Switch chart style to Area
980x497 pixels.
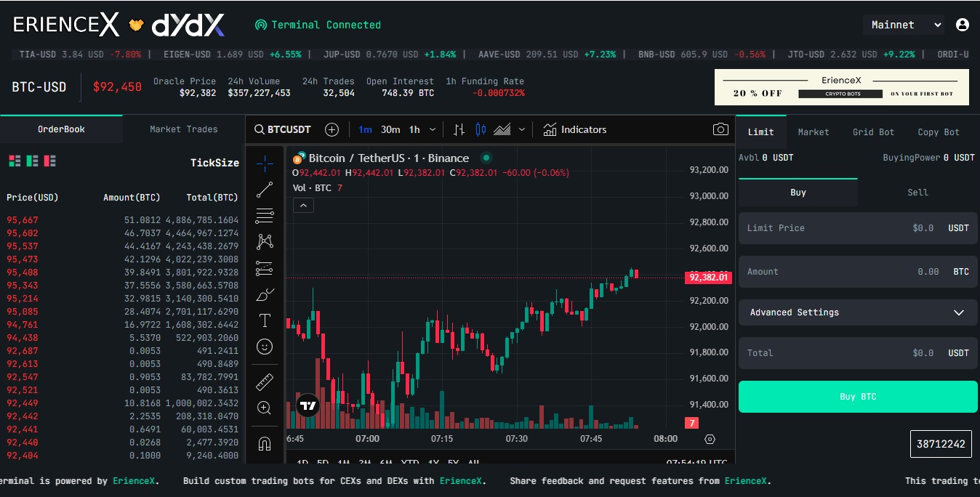(x=502, y=129)
